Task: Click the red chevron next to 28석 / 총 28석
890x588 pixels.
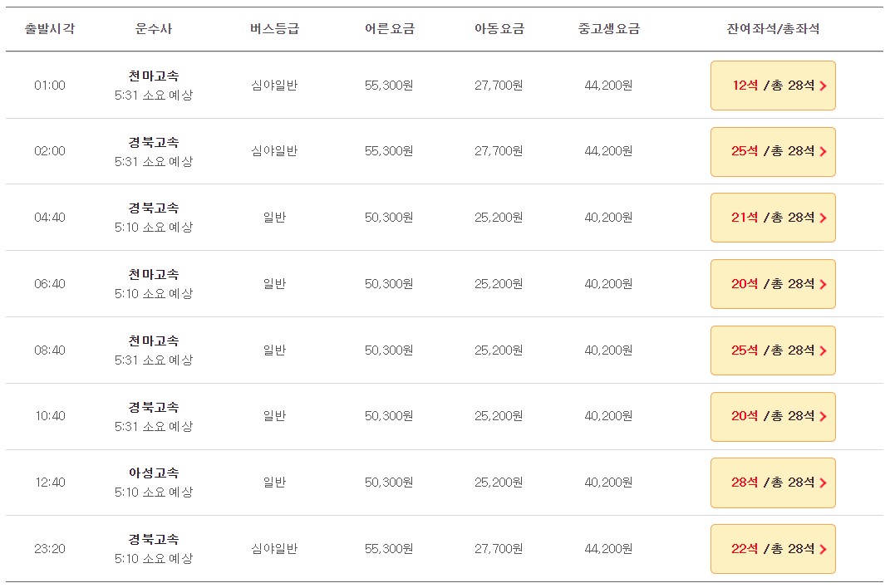Action: (x=823, y=483)
